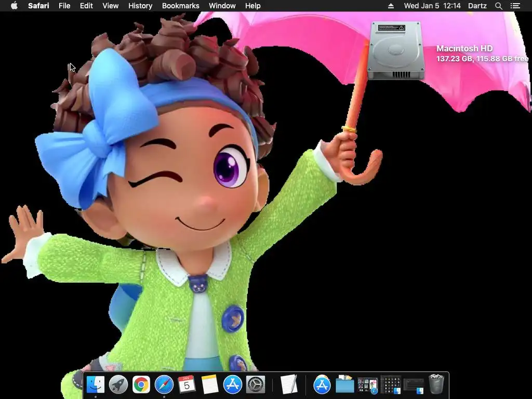Open TextEdit document icon in Dock

[x=289, y=384]
